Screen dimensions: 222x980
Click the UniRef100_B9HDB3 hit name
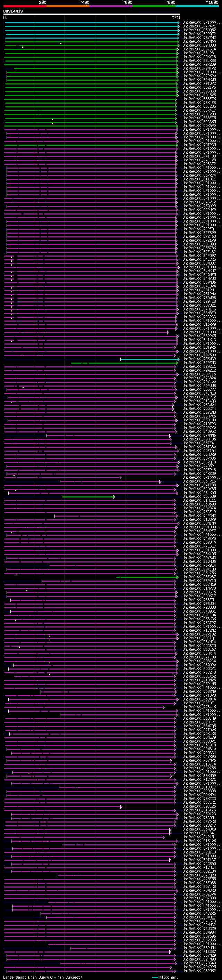coord(199,45)
